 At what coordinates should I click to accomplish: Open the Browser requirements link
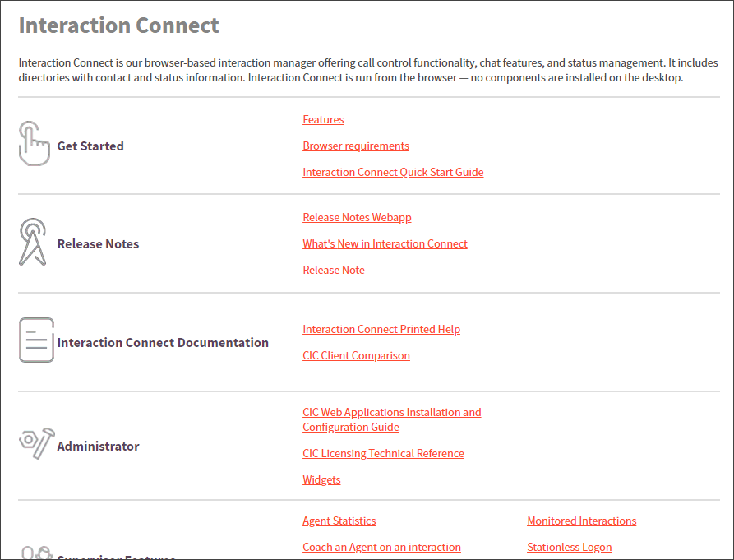(x=356, y=146)
